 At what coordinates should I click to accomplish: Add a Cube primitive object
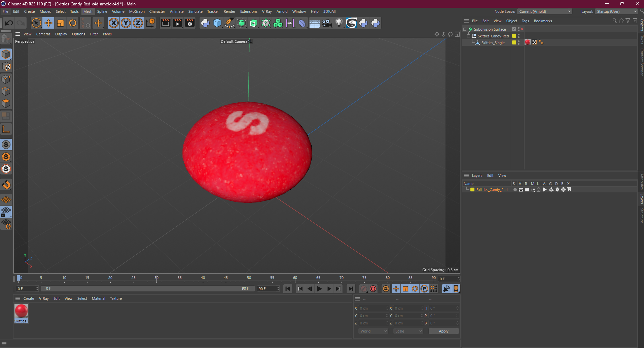coord(217,23)
